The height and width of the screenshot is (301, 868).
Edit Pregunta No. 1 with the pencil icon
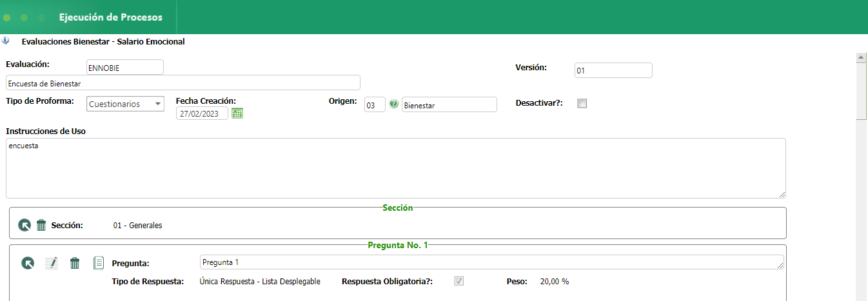point(51,263)
